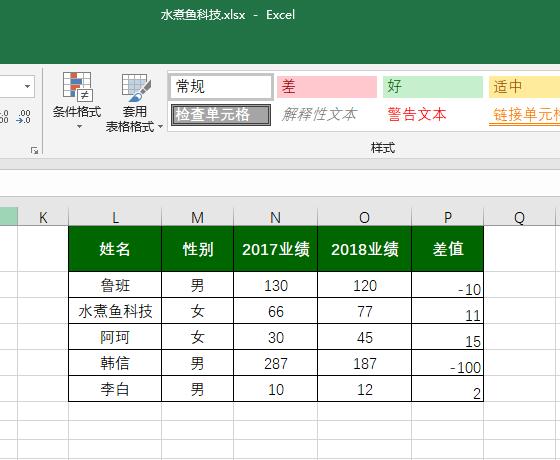
Task: Select the cell containing 李白
Action: click(115, 389)
